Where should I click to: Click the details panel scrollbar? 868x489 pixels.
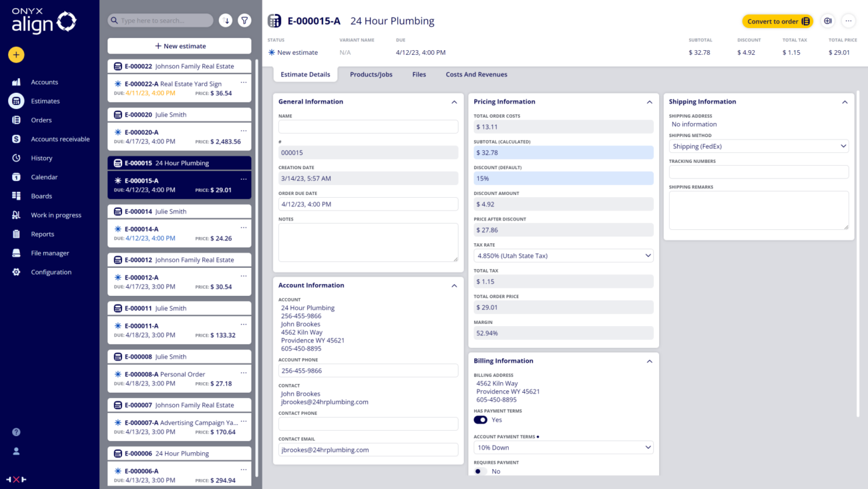pos(858,254)
